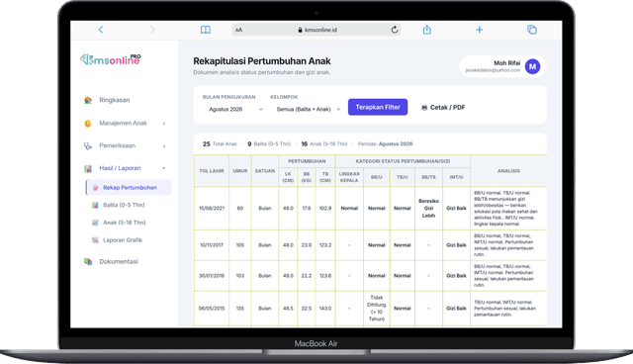
Task: Click the UMUR column header
Action: (239, 171)
